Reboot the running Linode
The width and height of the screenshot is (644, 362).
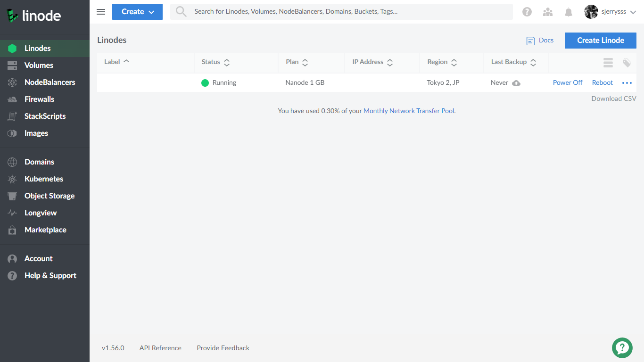point(603,82)
